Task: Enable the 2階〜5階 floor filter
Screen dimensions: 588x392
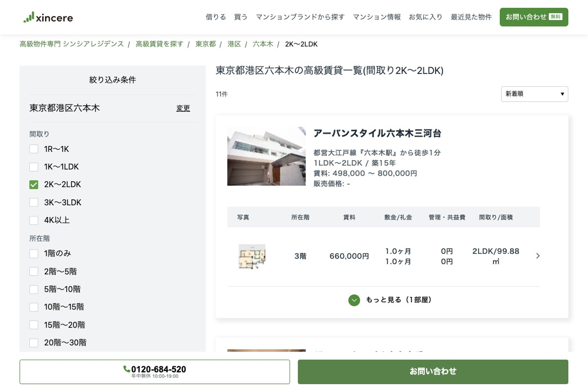Action: (x=34, y=272)
